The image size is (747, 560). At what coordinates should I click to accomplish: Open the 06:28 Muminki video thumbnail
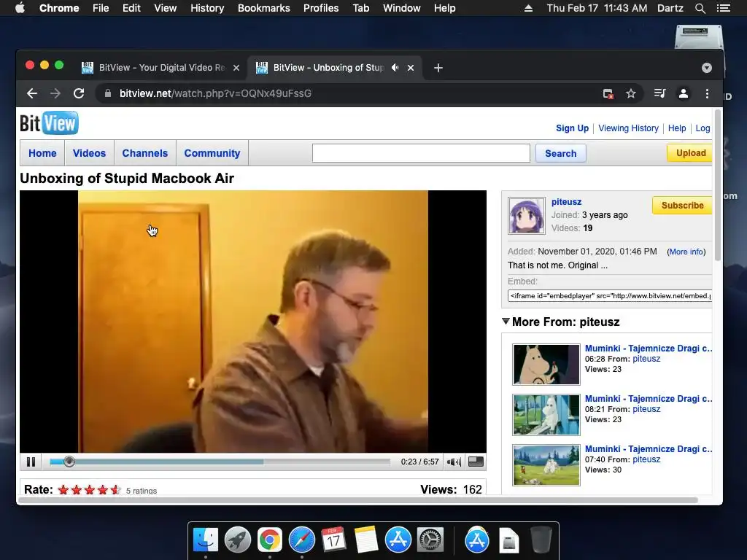pos(546,365)
